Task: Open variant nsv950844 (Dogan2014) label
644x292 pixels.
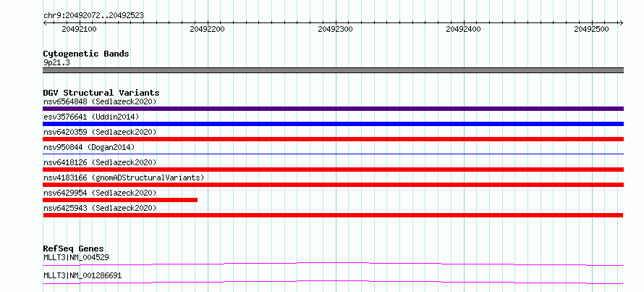Action: point(89,147)
